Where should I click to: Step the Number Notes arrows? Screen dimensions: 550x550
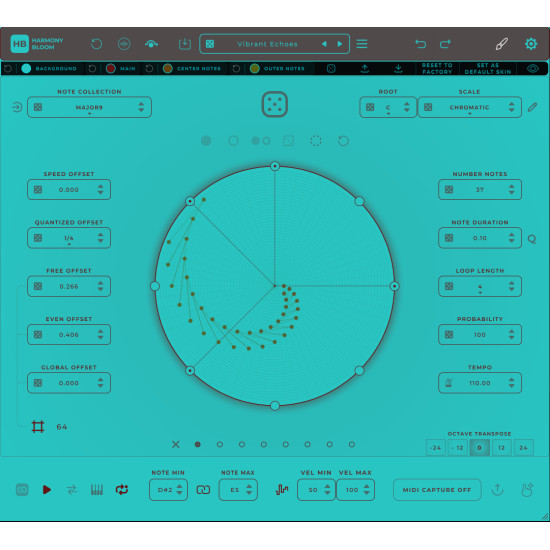pos(511,190)
